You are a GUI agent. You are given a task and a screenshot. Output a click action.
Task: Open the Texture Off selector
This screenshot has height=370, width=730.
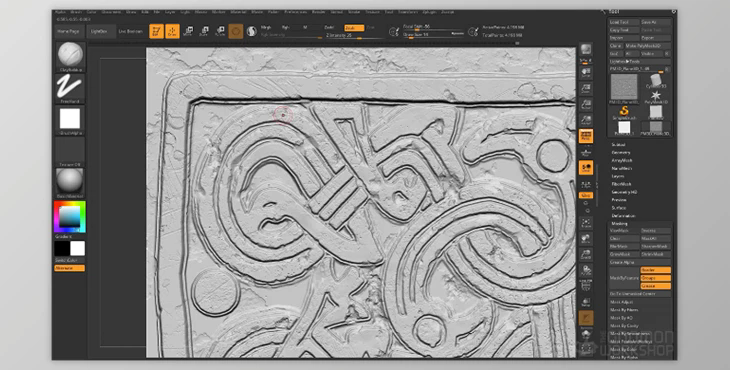pyautogui.click(x=70, y=150)
